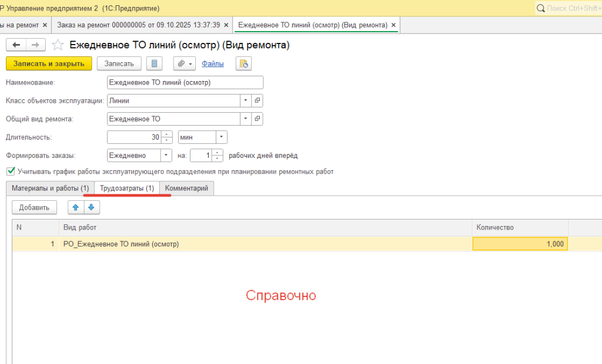Screen dimensions: 602x364
Task: Switch to the Трудозатраты (1) tab
Action: [127, 188]
